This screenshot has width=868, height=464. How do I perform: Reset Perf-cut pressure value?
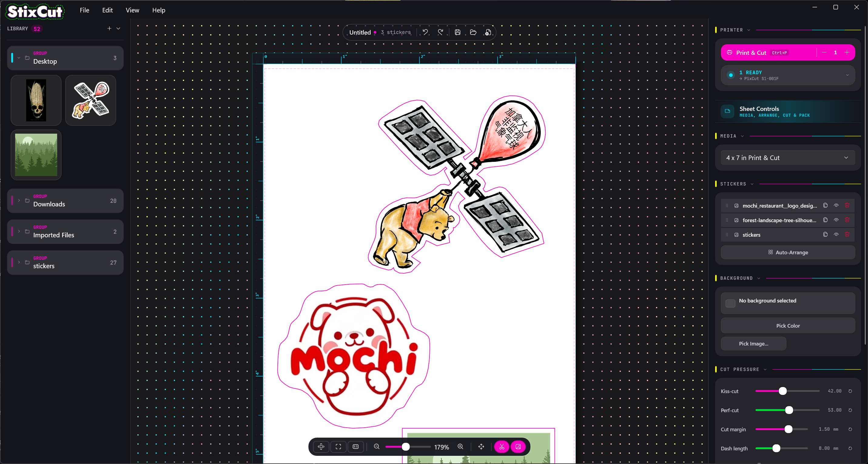(x=850, y=410)
